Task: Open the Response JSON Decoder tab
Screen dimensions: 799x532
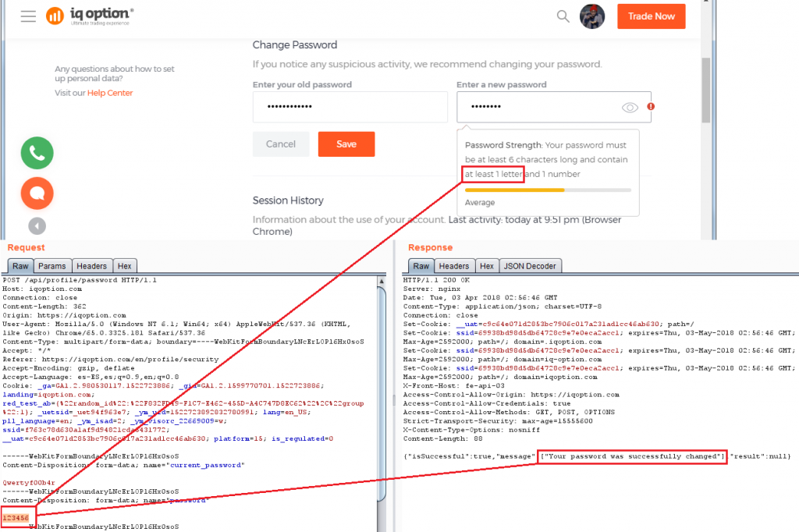Action: 530,266
